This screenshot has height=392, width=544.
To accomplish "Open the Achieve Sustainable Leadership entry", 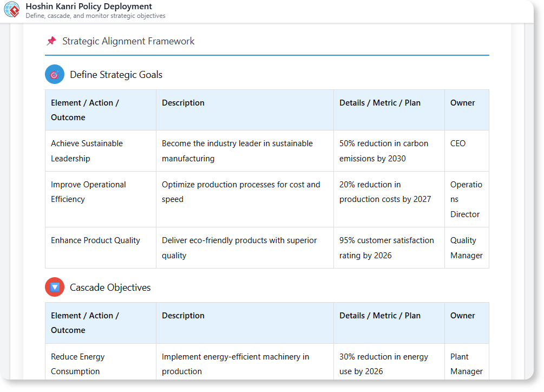I will click(87, 151).
